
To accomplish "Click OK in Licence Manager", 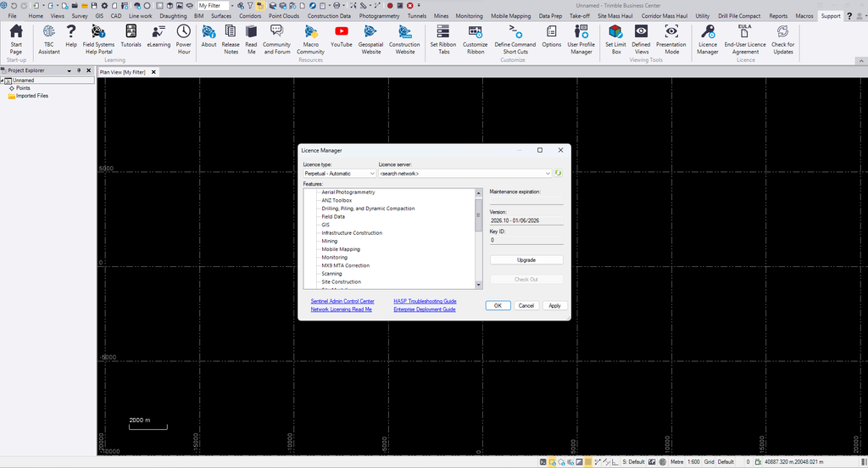I will (498, 306).
